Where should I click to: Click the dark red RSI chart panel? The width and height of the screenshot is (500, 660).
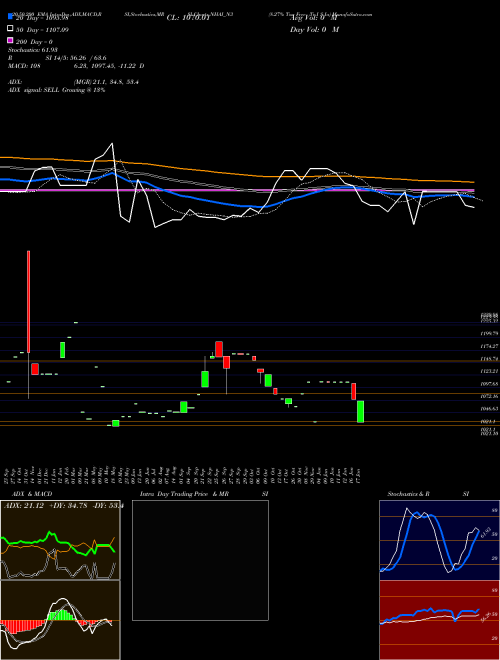[439, 620]
